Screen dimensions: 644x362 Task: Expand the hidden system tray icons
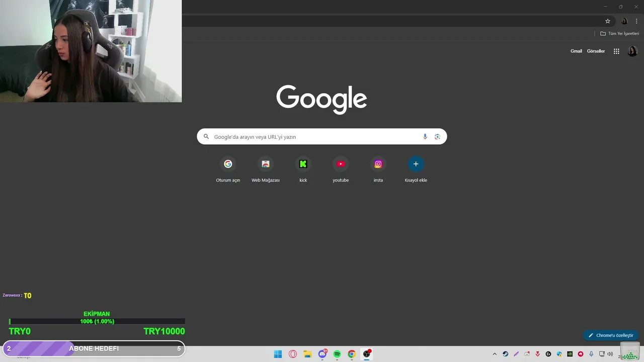click(x=495, y=354)
